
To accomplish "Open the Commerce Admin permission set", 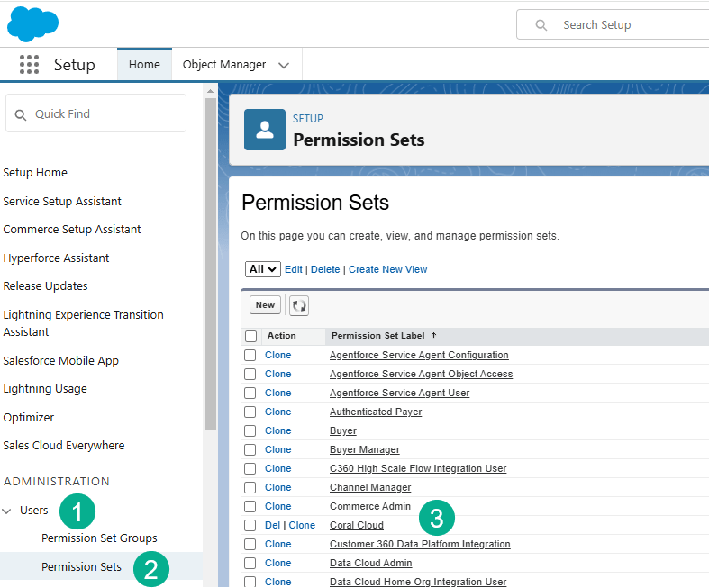I will 369,506.
